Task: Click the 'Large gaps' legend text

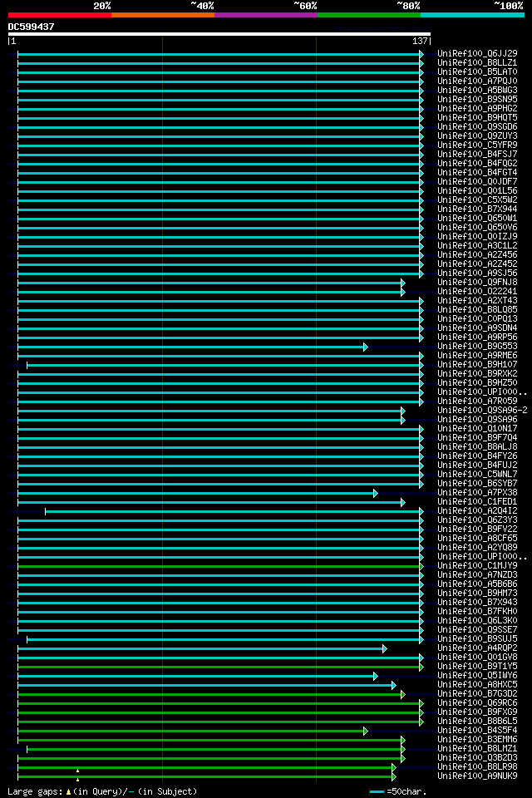Action: [35, 792]
